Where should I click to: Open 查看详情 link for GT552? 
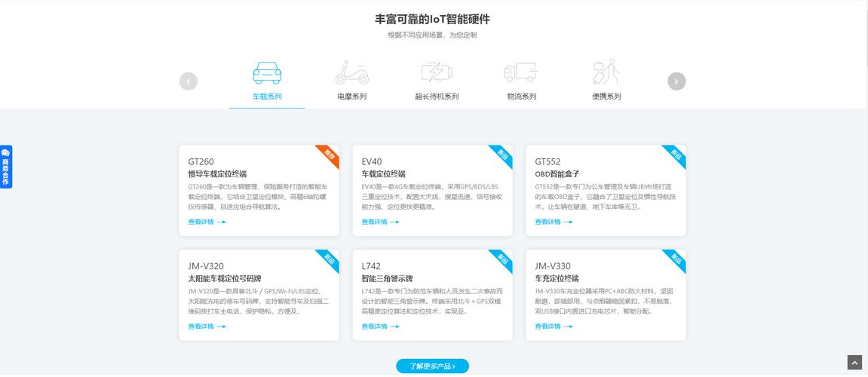554,222
